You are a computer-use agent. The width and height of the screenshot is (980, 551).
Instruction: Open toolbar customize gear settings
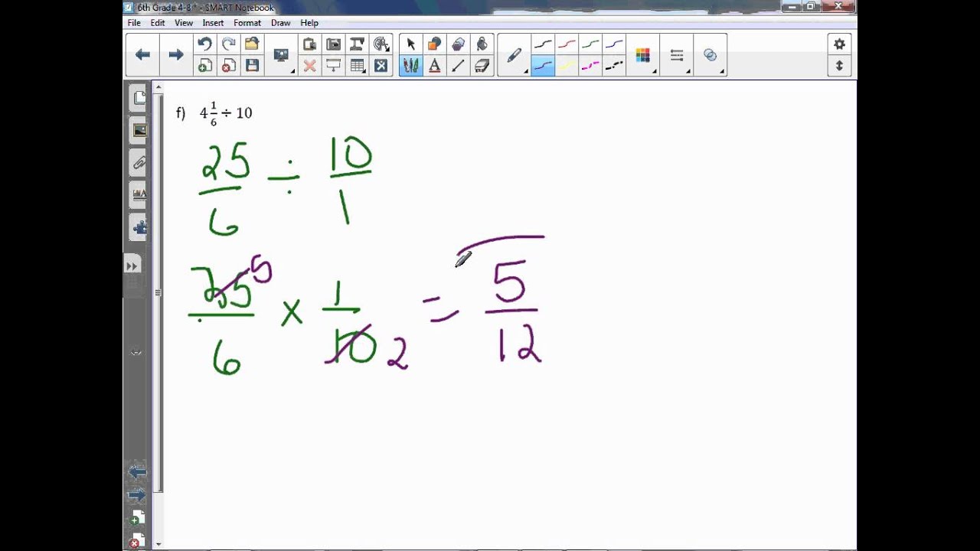(839, 44)
